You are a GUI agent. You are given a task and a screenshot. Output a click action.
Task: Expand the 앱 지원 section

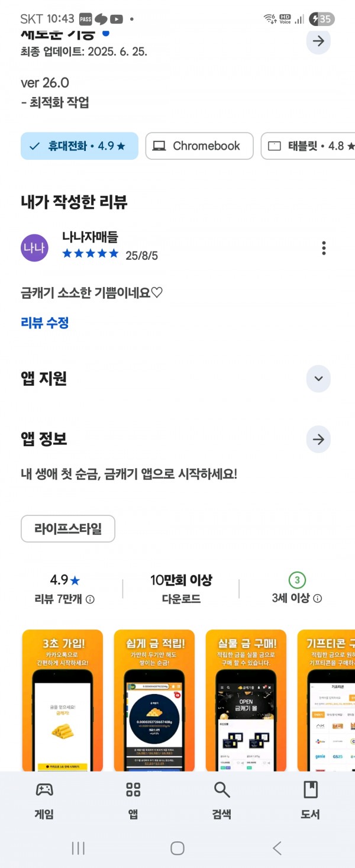click(x=318, y=379)
